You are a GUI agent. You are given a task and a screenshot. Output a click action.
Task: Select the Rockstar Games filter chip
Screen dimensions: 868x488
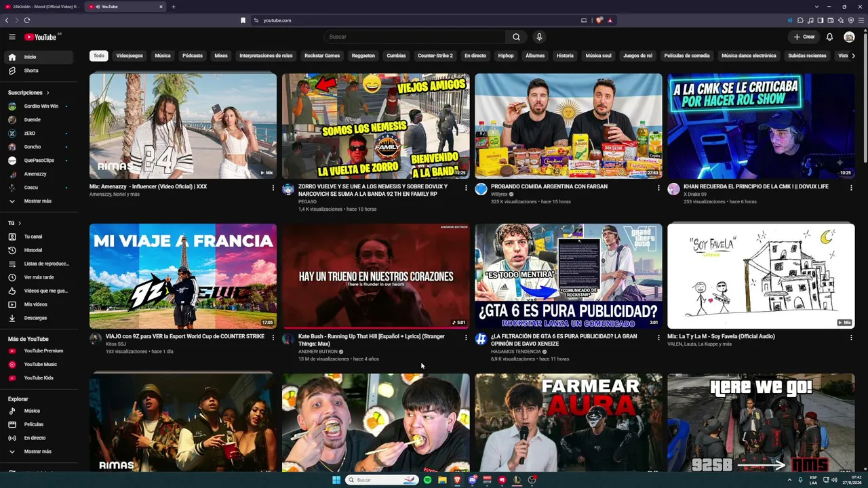click(322, 56)
